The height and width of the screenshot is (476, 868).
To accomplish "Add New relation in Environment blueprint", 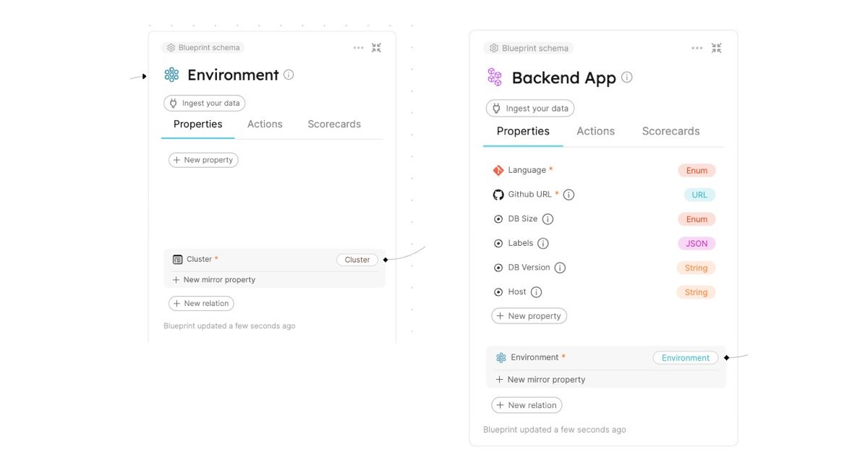I will [x=201, y=304].
